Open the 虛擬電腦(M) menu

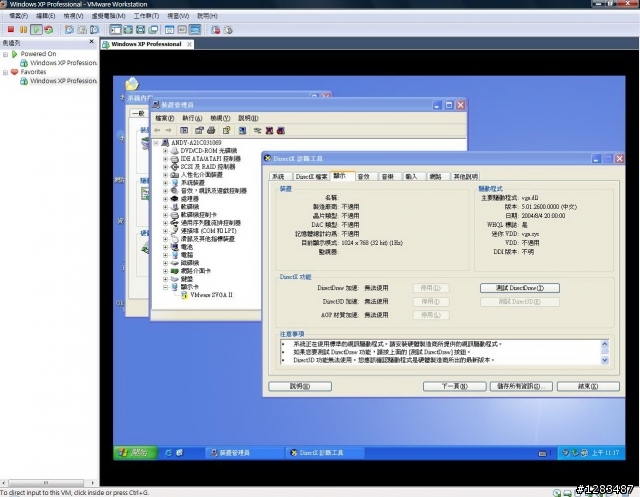pos(108,16)
